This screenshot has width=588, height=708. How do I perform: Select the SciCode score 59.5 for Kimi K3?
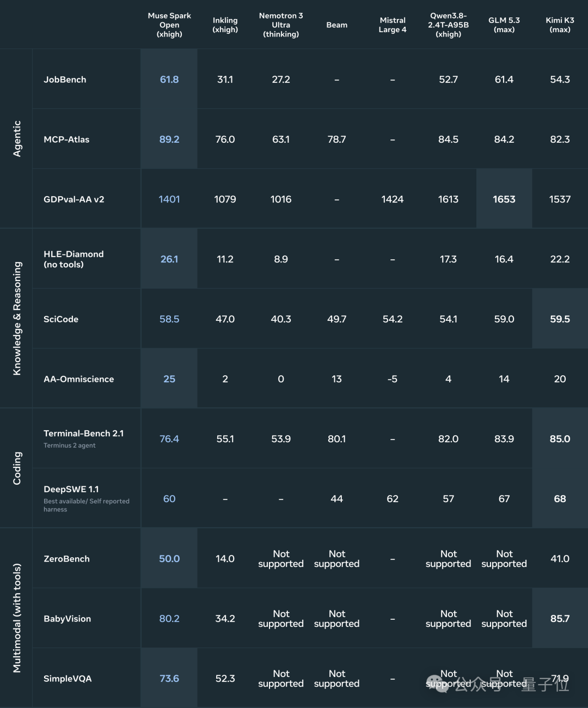(560, 319)
